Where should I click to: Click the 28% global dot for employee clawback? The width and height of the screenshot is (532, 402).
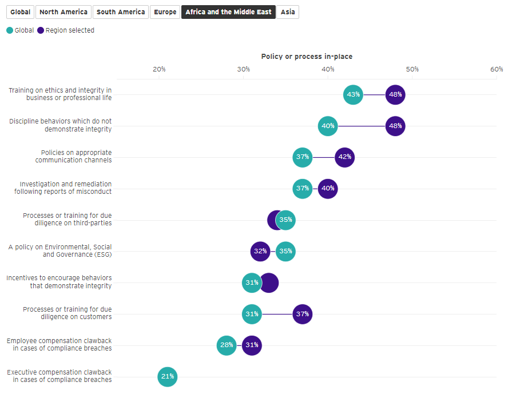click(x=227, y=345)
